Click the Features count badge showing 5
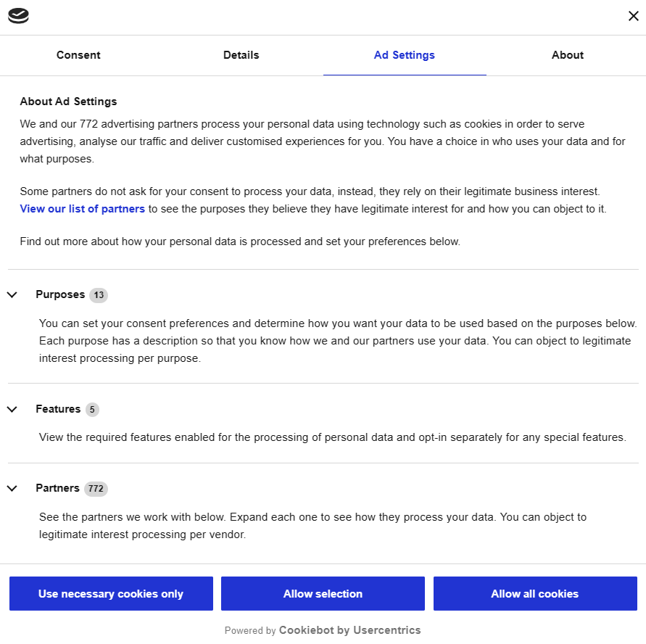Viewport: 646px width, 644px height. click(x=92, y=410)
